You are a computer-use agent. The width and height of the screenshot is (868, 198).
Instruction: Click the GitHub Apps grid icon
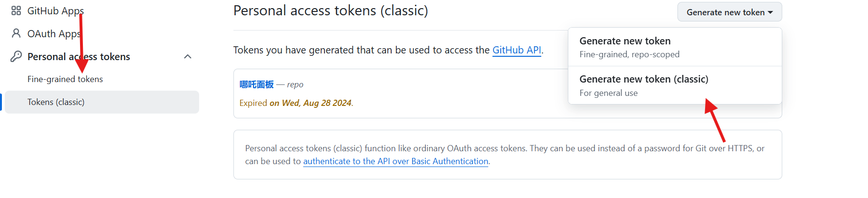click(x=16, y=10)
